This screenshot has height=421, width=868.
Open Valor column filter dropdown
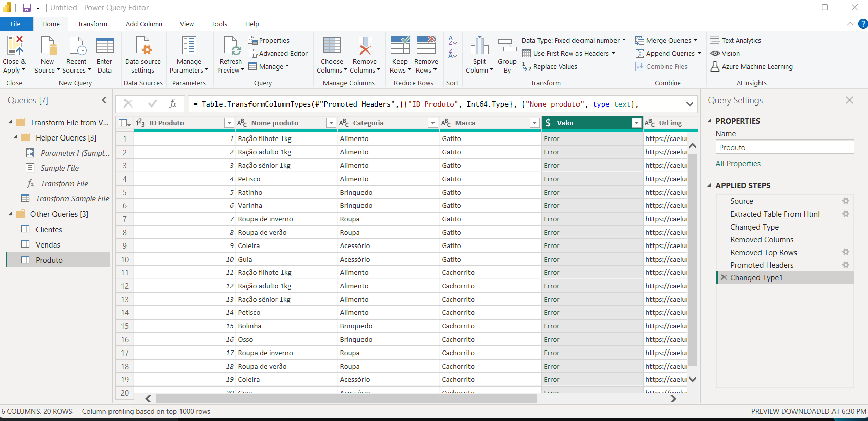click(x=636, y=123)
